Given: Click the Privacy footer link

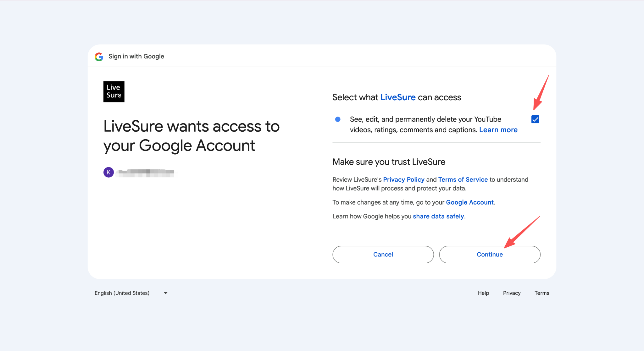Looking at the screenshot, I should coord(512,293).
